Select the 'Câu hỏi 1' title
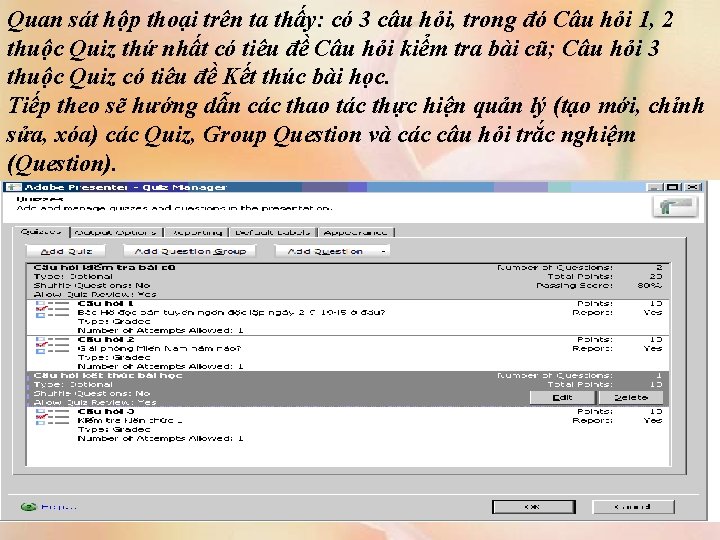 coord(106,304)
